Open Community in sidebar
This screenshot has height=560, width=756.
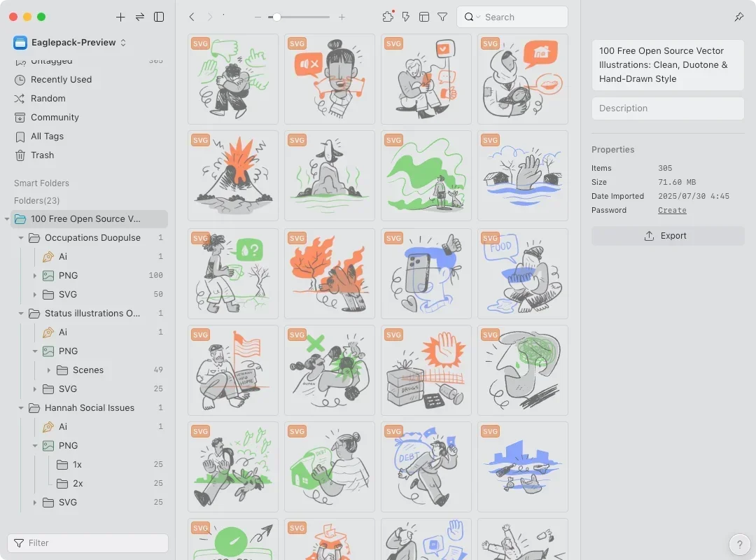coord(55,117)
